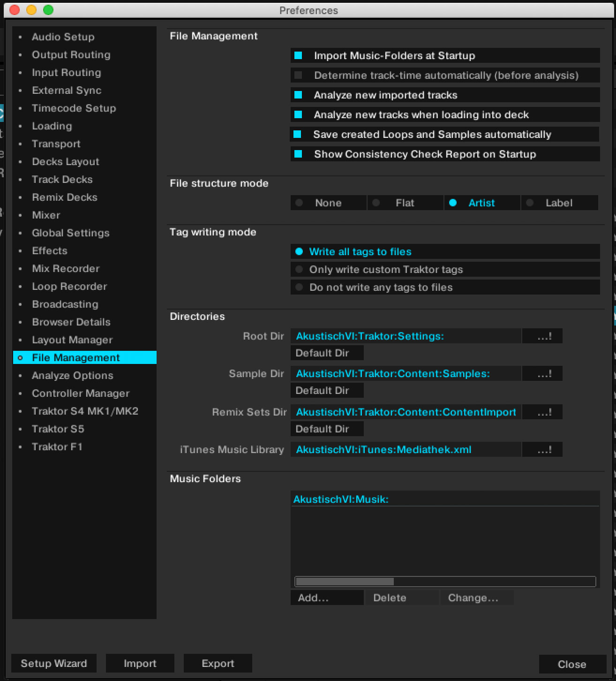
Task: Select Artist file structure mode
Action: click(x=482, y=203)
